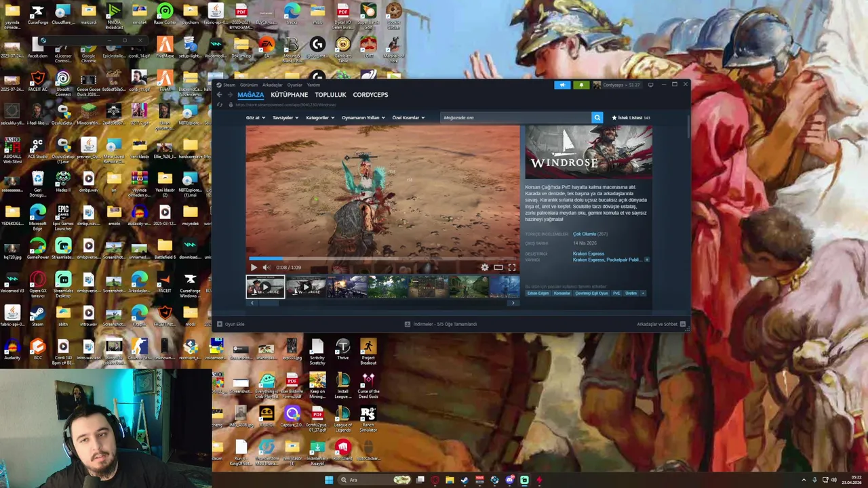This screenshot has height=488, width=868.
Task: Mute the trailer video volume
Action: 266,268
